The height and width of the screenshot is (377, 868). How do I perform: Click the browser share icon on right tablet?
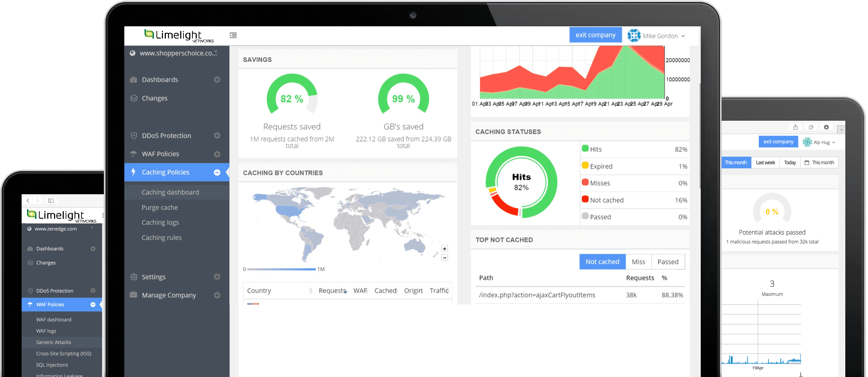(x=795, y=127)
